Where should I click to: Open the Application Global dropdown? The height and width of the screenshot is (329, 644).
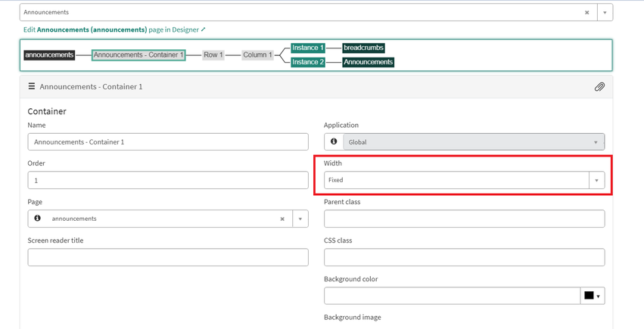pos(474,142)
